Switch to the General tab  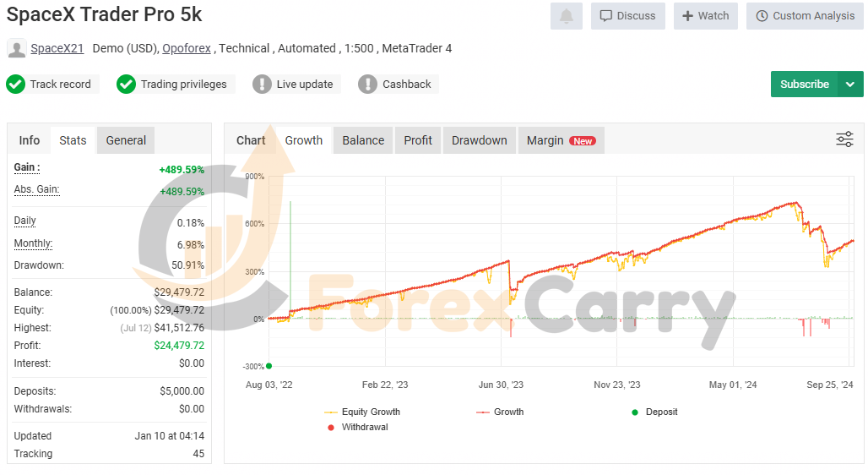point(126,141)
